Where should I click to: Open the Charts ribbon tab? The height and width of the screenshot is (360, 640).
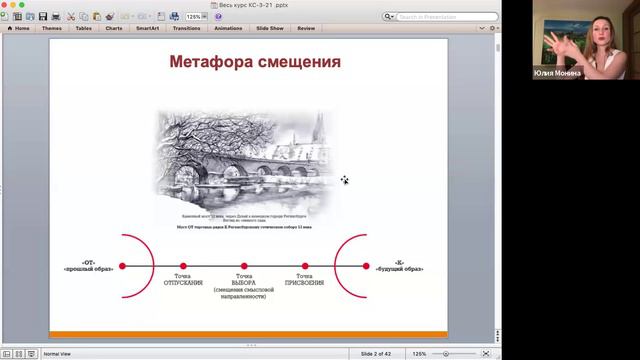[114, 28]
